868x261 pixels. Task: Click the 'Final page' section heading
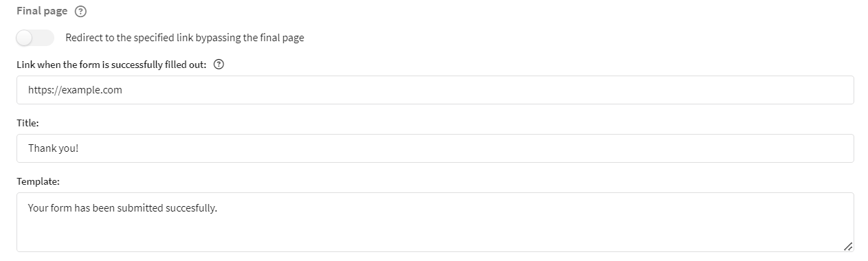(42, 12)
